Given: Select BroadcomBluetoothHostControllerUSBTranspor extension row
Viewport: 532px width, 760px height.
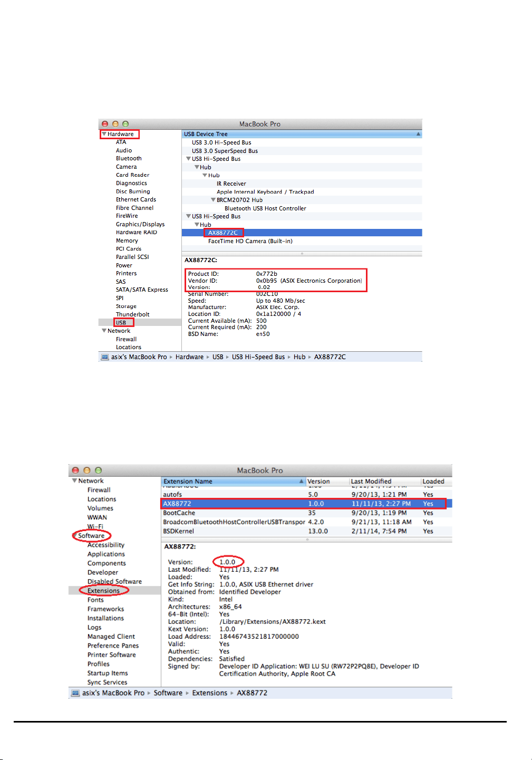Looking at the screenshot, I should click(x=306, y=522).
